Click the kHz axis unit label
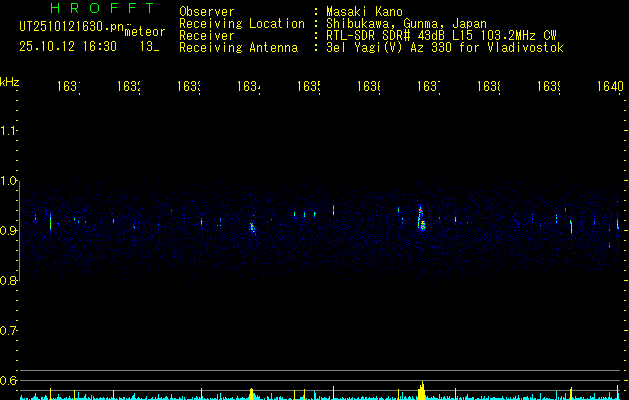This screenshot has height=400, width=629. click(x=10, y=82)
